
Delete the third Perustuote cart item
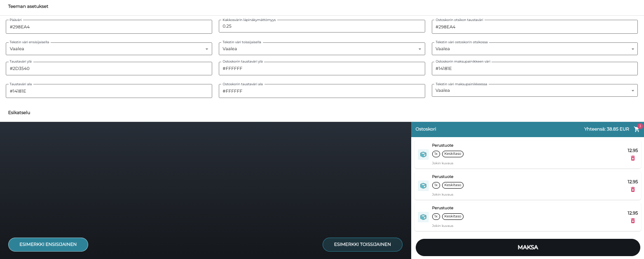pyautogui.click(x=633, y=221)
